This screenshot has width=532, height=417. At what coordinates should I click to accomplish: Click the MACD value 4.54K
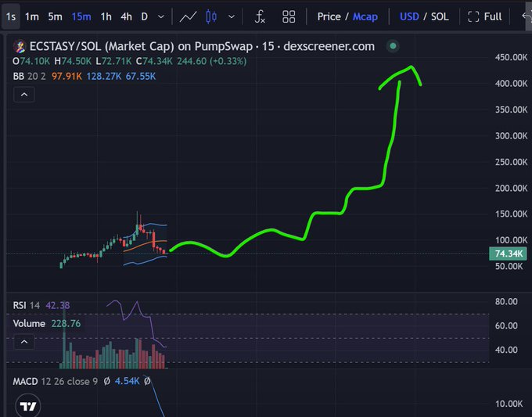click(128, 381)
